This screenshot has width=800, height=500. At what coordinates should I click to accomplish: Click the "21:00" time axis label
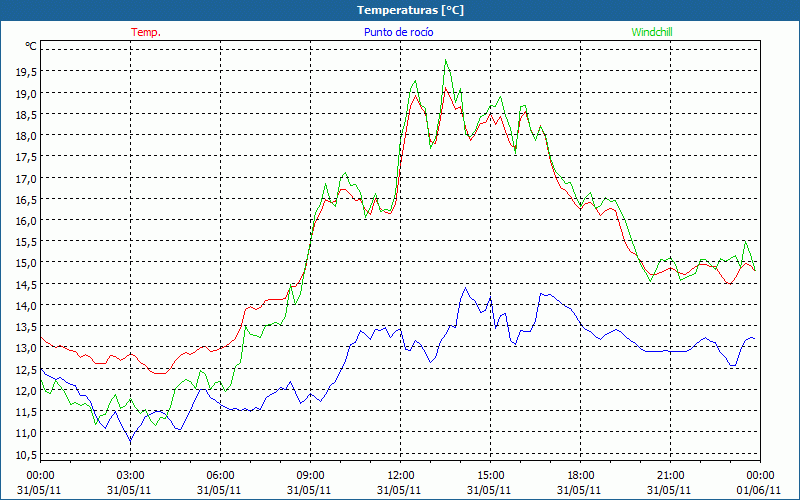tap(670, 476)
